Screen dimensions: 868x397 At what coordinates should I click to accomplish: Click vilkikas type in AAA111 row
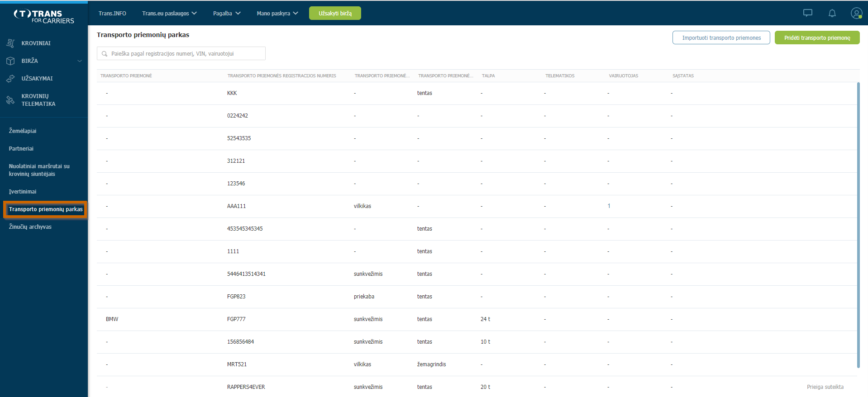tap(362, 206)
